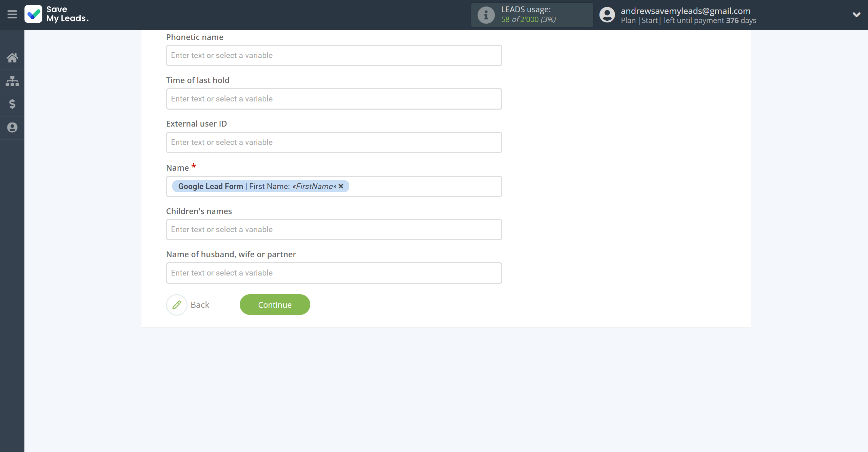This screenshot has width=868, height=452.
Task: Click the user avatar icon
Action: tap(607, 15)
